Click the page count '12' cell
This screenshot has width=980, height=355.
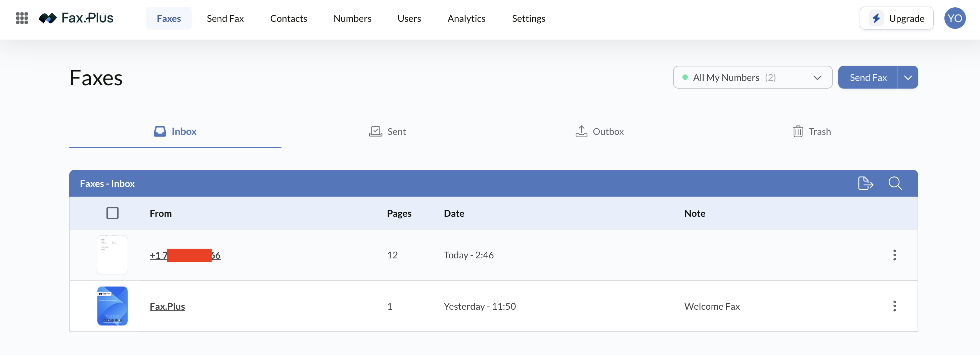point(392,255)
